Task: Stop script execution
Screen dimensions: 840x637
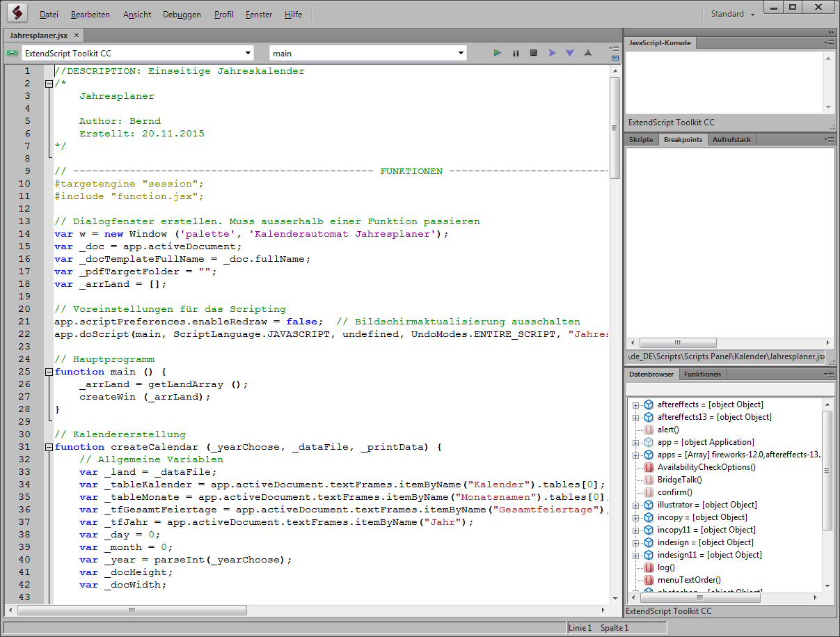Action: (x=534, y=53)
